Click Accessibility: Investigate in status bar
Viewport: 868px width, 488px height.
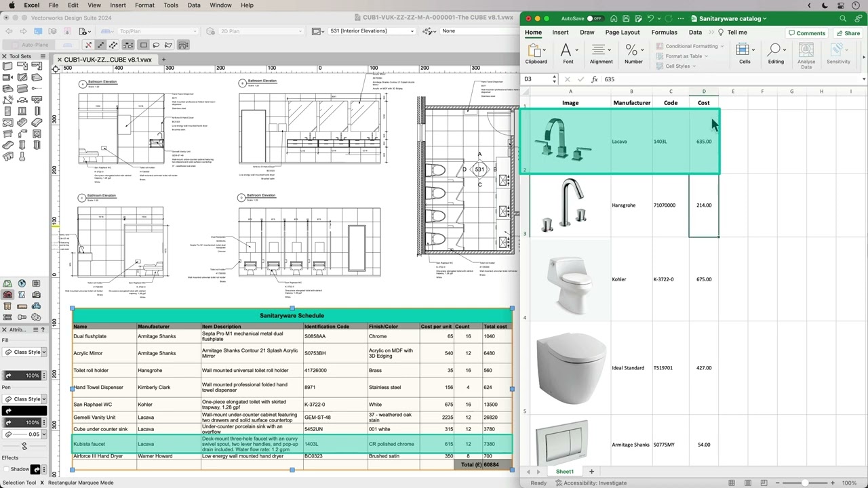[591, 483]
